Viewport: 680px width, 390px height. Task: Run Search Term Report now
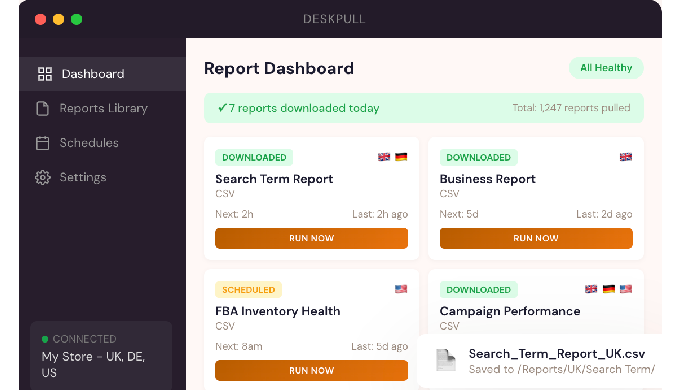point(311,238)
